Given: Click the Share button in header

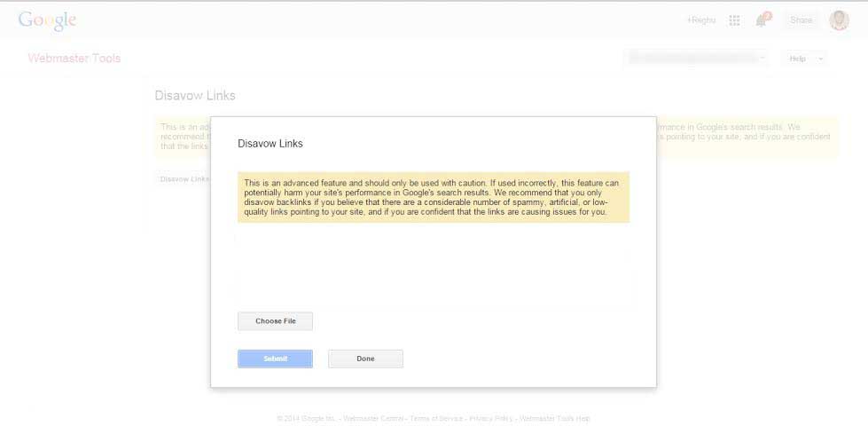Looking at the screenshot, I should click(x=801, y=20).
